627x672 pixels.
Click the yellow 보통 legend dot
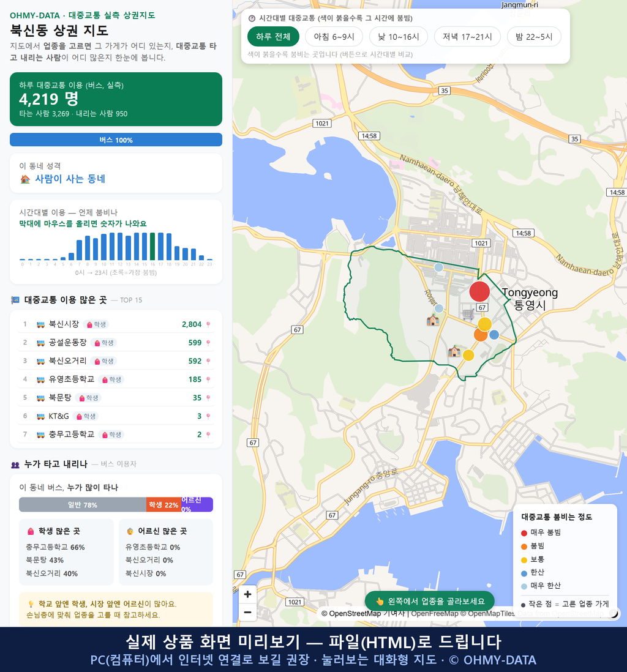click(x=524, y=560)
